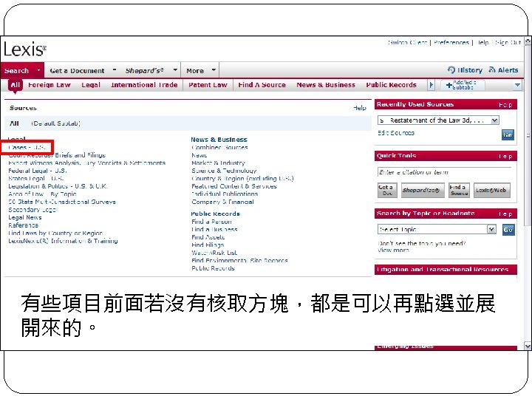Open Featured Content & Services link
The height and width of the screenshot is (399, 532).
pos(234,186)
